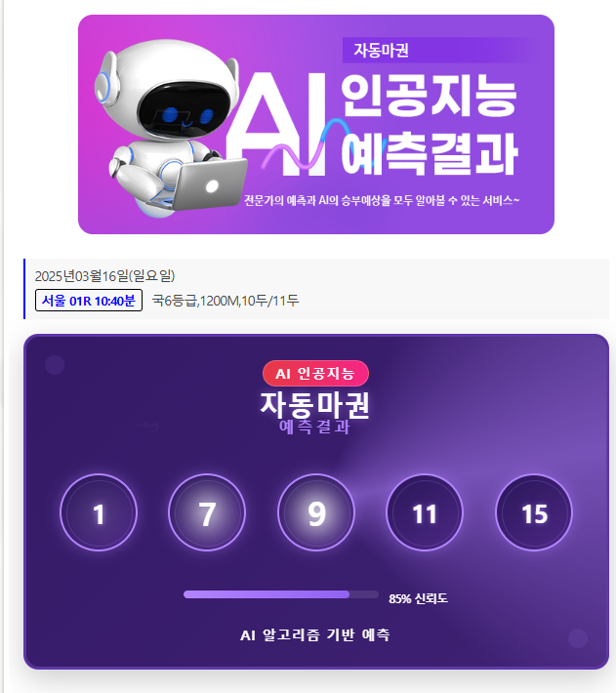Click AI 알고리즘 기반 예측 caption
This screenshot has height=693, width=616.
click(x=315, y=635)
